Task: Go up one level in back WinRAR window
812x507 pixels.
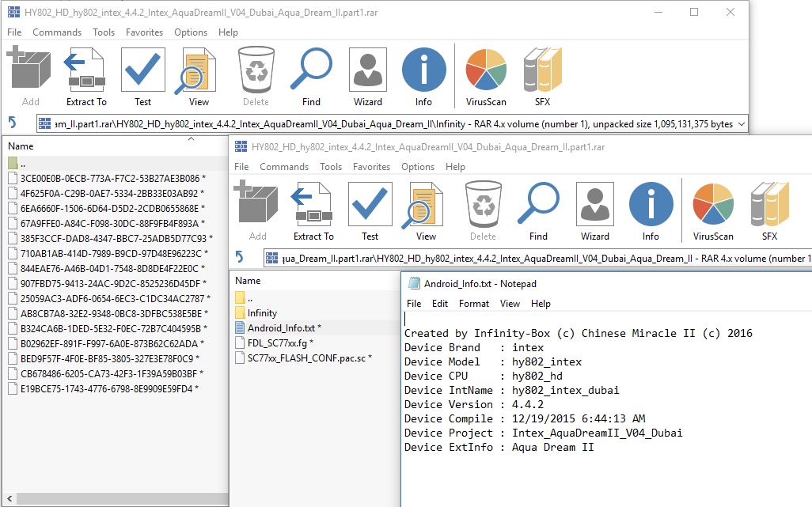Action: (x=13, y=123)
